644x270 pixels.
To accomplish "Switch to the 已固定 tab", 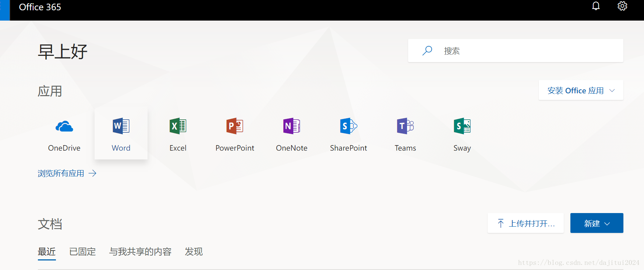I will pyautogui.click(x=82, y=252).
